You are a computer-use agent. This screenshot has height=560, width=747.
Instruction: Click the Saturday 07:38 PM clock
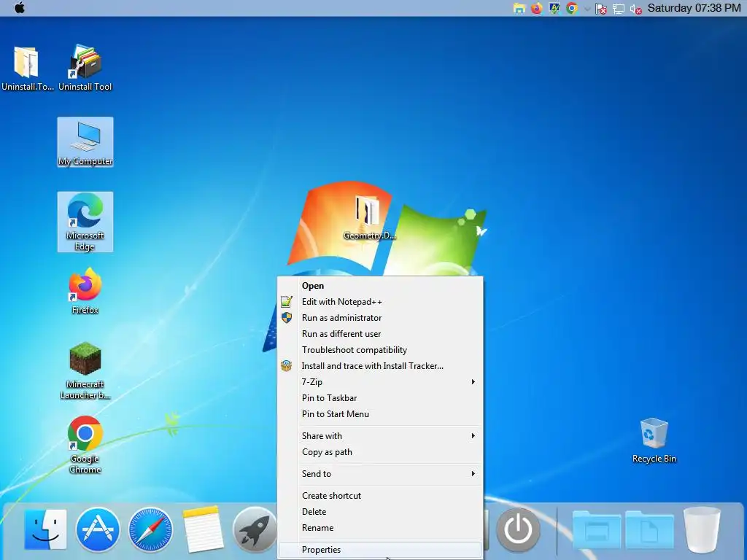694,8
